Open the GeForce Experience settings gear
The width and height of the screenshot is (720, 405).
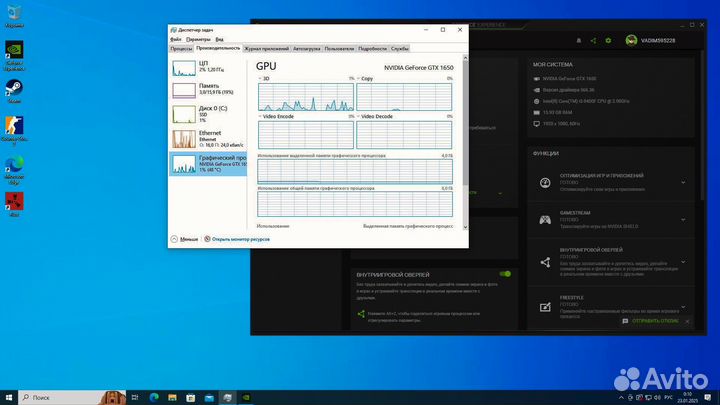point(609,40)
